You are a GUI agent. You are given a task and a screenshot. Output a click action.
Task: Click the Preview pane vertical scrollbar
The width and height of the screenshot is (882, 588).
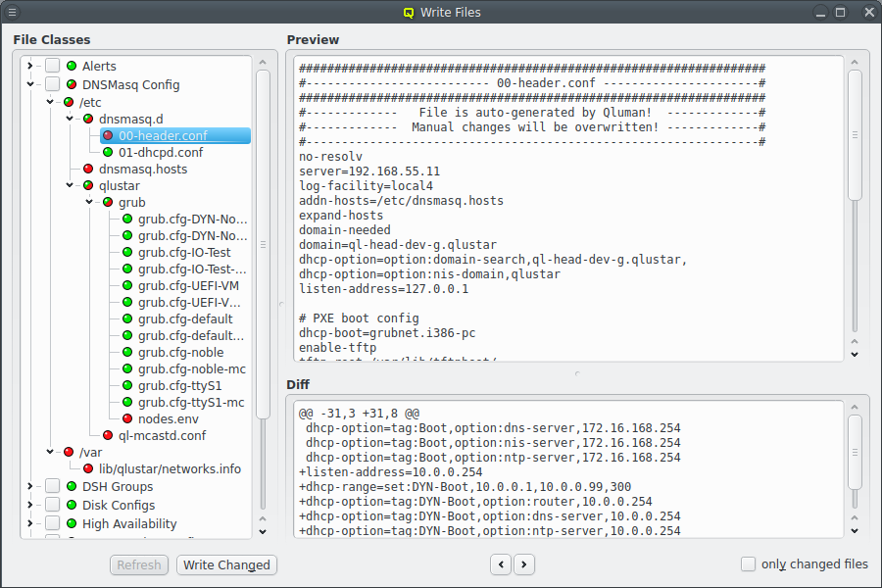click(855, 135)
